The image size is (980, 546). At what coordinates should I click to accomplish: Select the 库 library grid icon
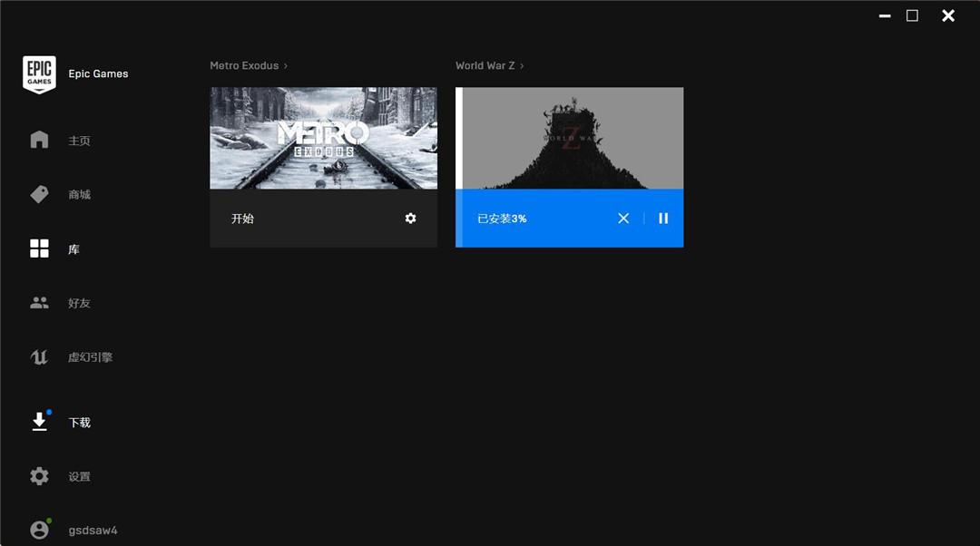pos(39,249)
